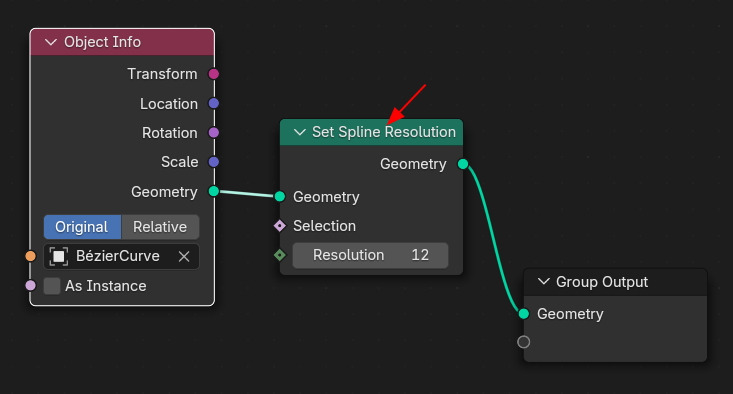Click the As Instance input socket
Screen dimensions: 733x394
click(x=30, y=286)
